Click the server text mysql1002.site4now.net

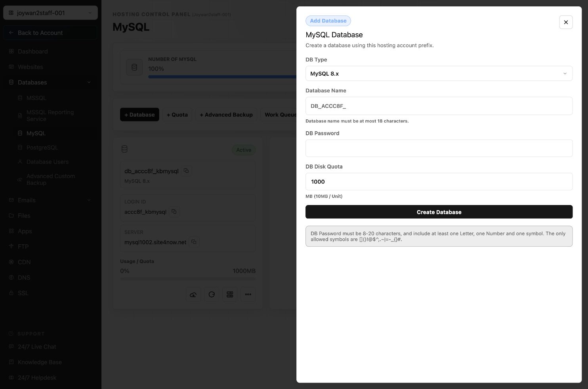tap(155, 242)
